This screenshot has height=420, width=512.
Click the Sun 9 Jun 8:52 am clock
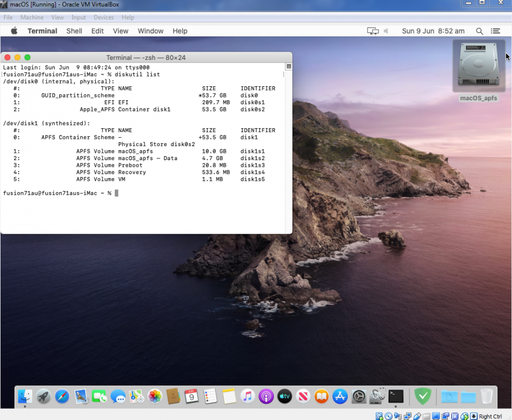[433, 31]
